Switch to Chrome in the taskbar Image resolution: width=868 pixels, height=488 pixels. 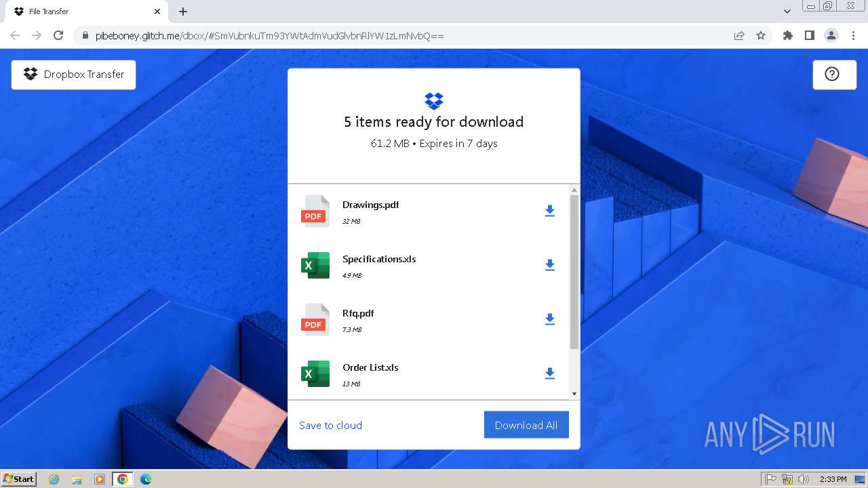(123, 479)
